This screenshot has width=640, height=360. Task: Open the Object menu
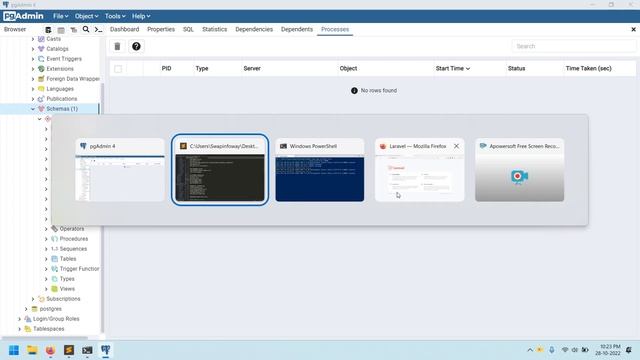click(86, 16)
